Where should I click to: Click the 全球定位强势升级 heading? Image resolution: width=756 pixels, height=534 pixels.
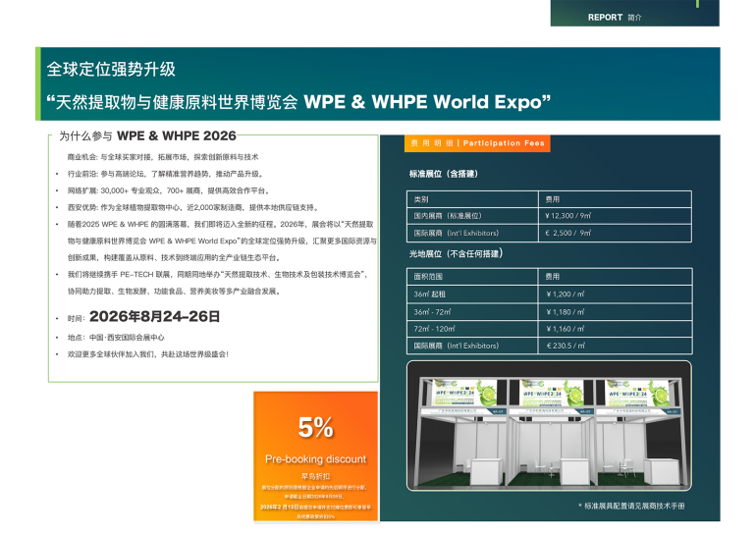click(x=111, y=70)
